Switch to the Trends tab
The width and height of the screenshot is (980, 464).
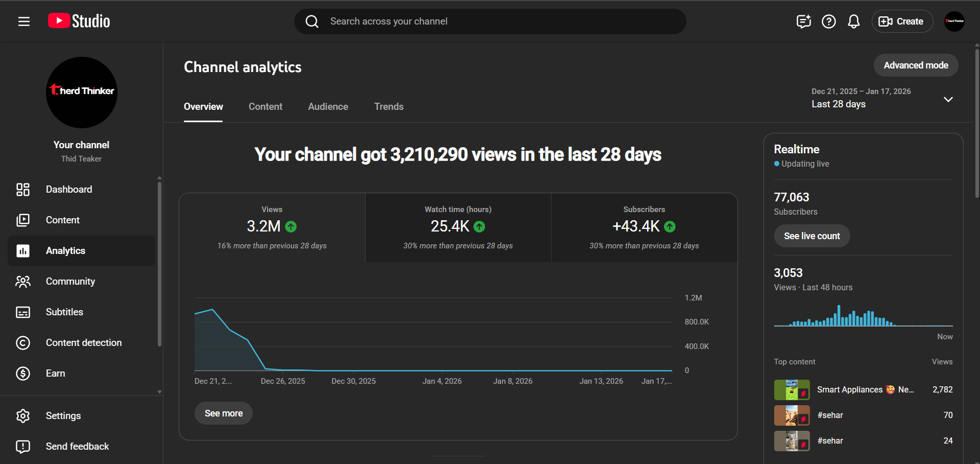coord(389,107)
